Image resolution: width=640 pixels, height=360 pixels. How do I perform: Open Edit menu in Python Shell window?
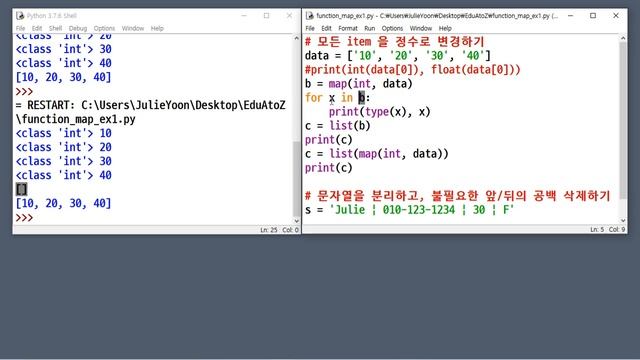[x=37, y=28]
